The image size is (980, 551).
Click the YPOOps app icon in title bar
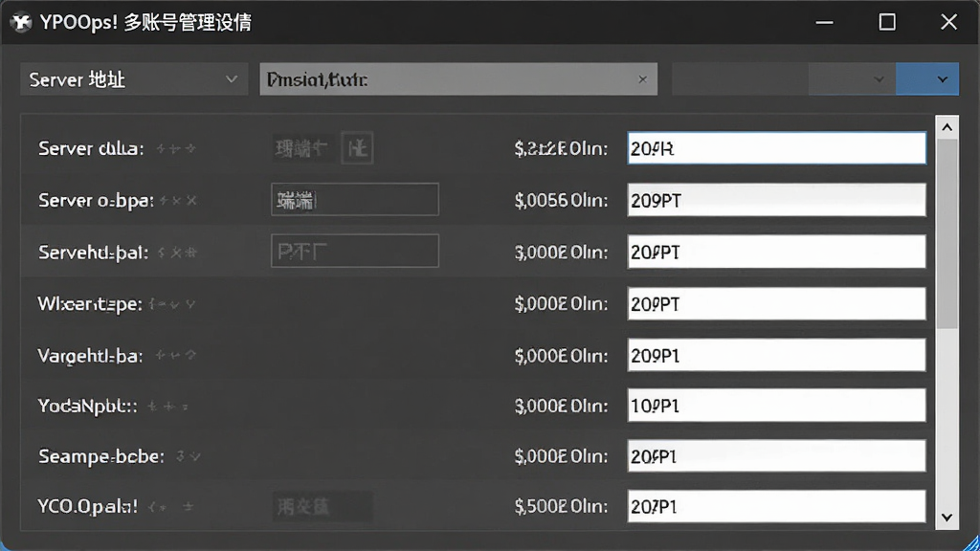coord(21,23)
